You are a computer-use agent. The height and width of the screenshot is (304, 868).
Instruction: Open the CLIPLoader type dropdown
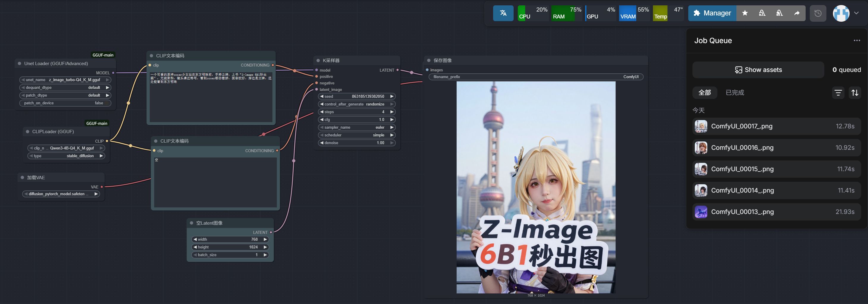[66, 156]
